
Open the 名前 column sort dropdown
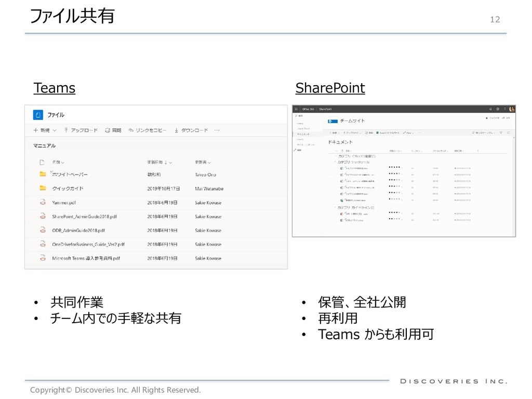(x=58, y=163)
